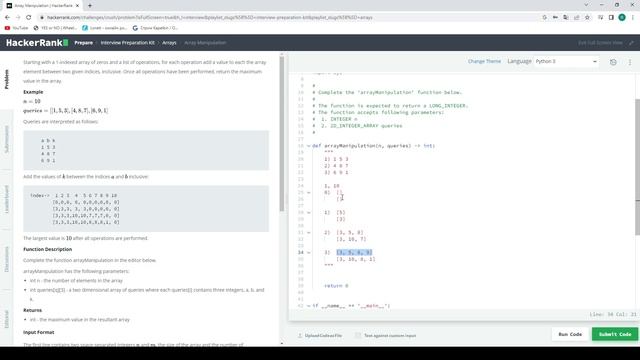The width and height of the screenshot is (640, 360).
Task: Click the tab search chevron in title bar
Action: [x=586, y=5]
